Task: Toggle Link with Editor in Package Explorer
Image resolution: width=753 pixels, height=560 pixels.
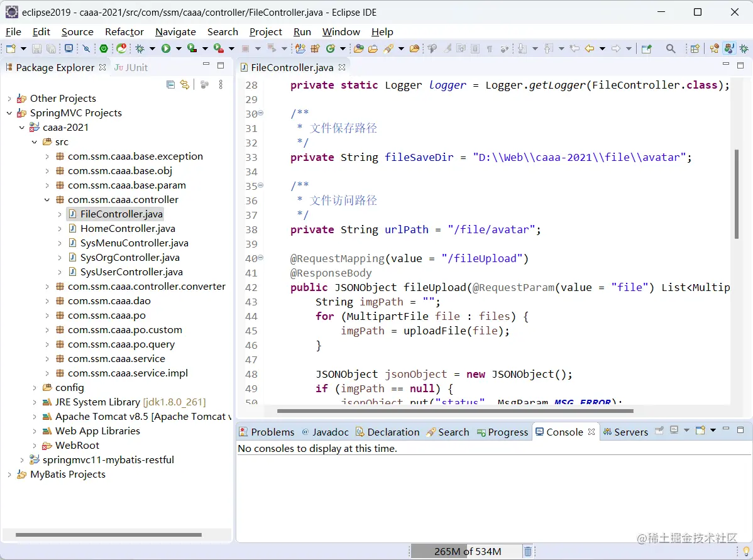Action: pos(185,84)
